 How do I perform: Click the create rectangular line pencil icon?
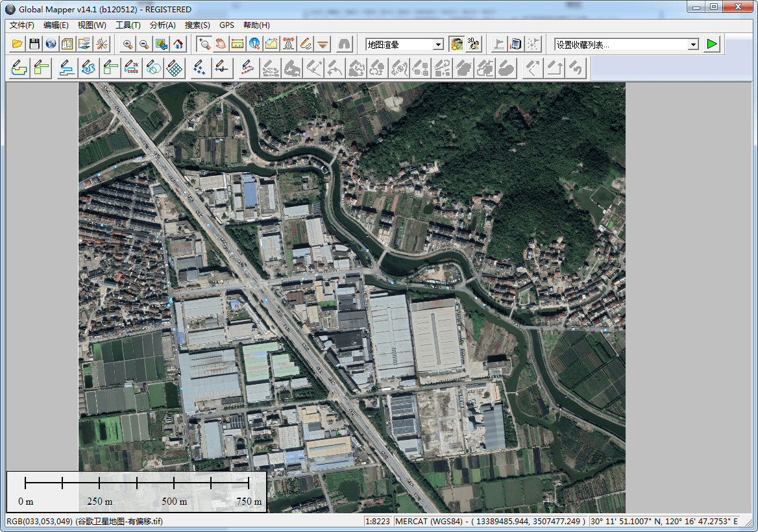coord(110,68)
